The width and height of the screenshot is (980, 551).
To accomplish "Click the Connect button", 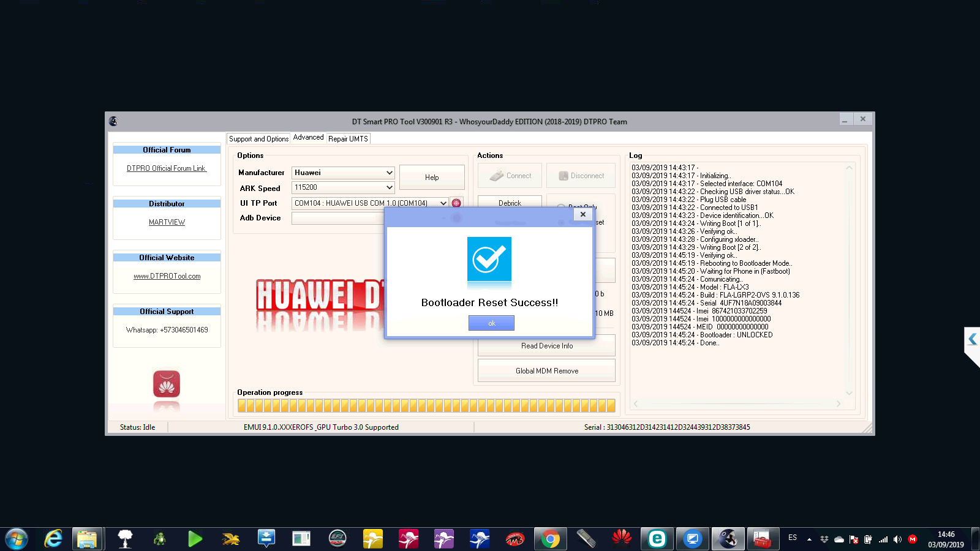I will click(x=510, y=176).
